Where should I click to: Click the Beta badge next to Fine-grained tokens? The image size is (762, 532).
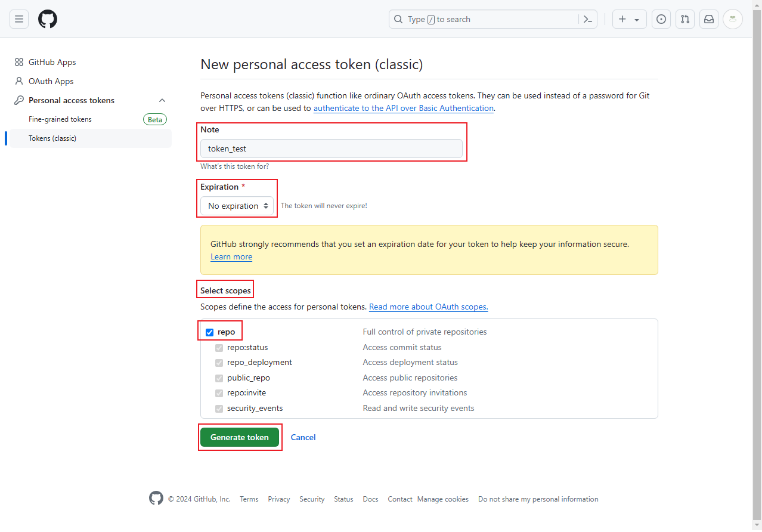(x=155, y=119)
